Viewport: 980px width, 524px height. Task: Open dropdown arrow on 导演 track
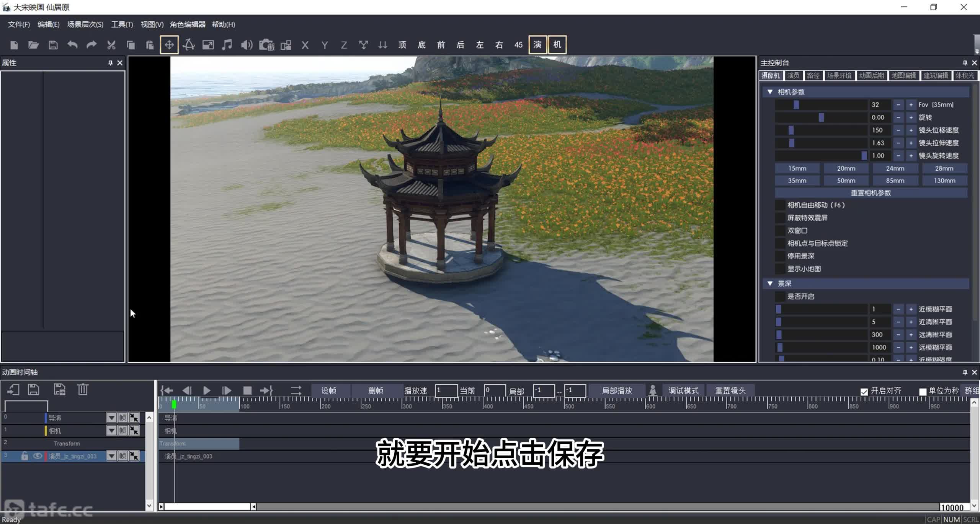[111, 418]
